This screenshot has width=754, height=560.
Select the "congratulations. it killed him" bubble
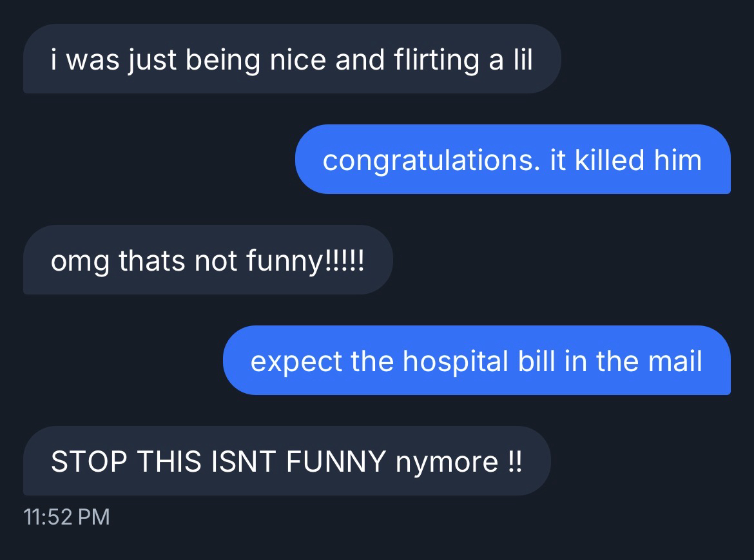[512, 160]
